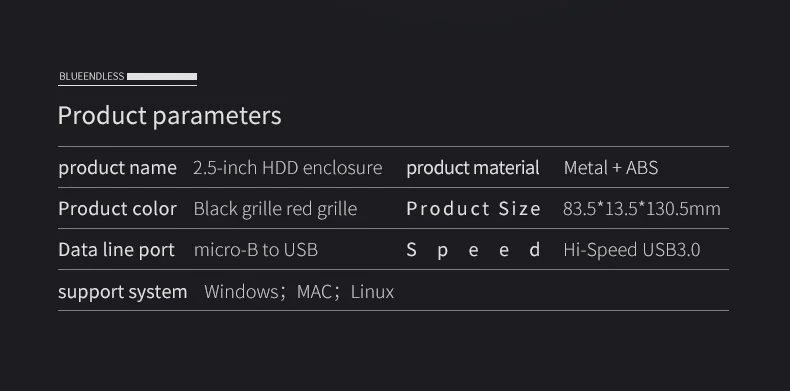Click the Product color label

click(117, 209)
